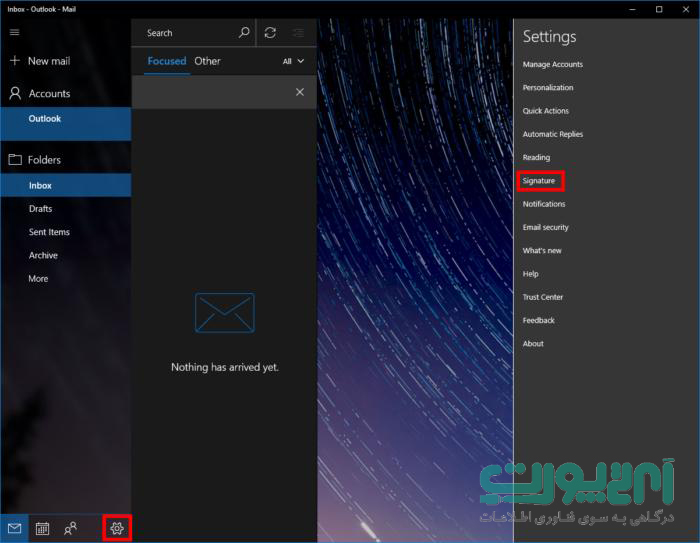Open Reading settings
Screen dimensions: 700x543
coord(536,157)
